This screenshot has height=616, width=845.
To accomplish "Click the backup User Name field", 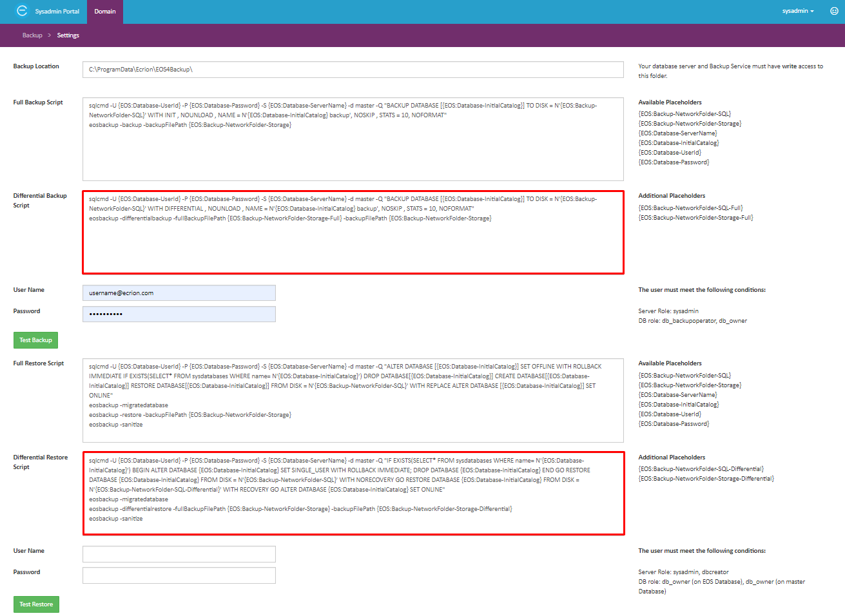I will 179,293.
